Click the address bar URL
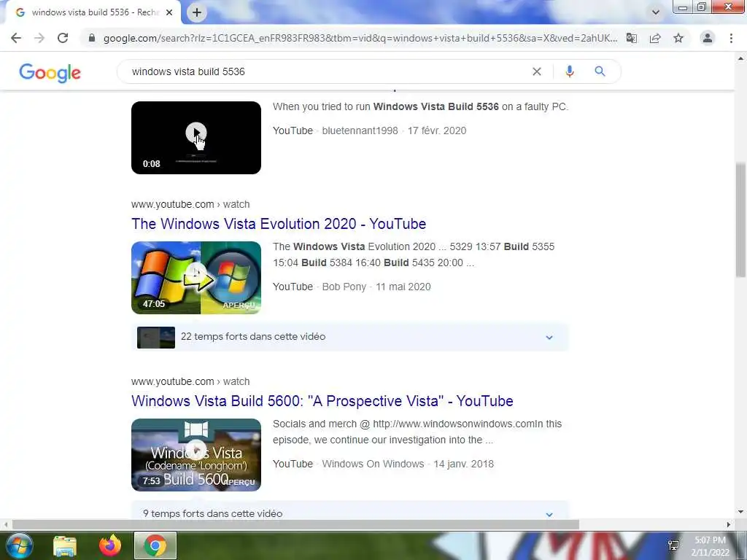This screenshot has height=560, width=747. coord(360,38)
